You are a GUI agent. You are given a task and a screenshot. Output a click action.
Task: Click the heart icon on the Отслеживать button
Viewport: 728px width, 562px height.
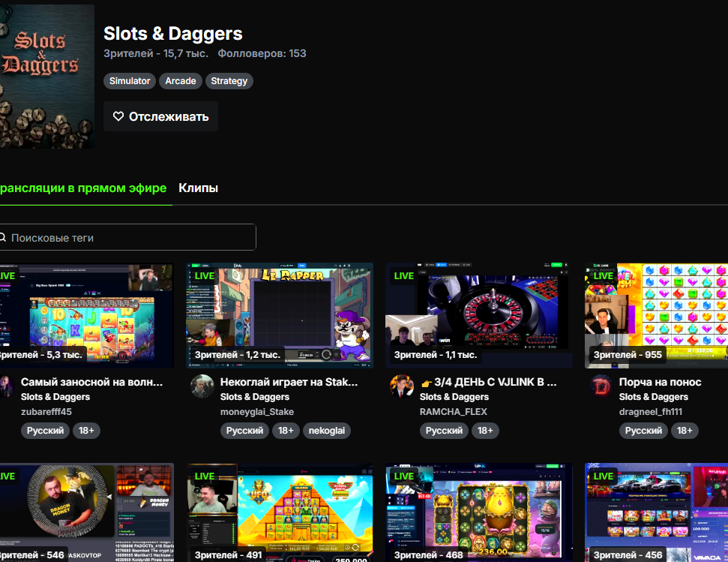118,116
